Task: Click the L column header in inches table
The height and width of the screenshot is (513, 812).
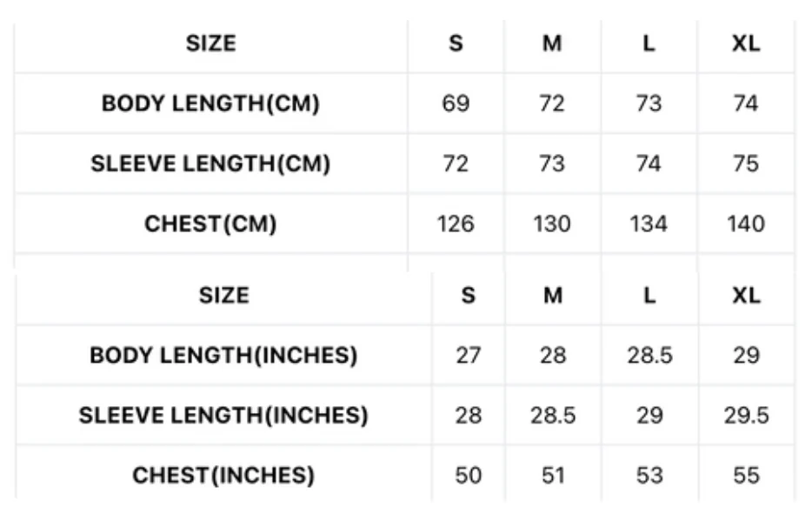Action: click(649, 296)
